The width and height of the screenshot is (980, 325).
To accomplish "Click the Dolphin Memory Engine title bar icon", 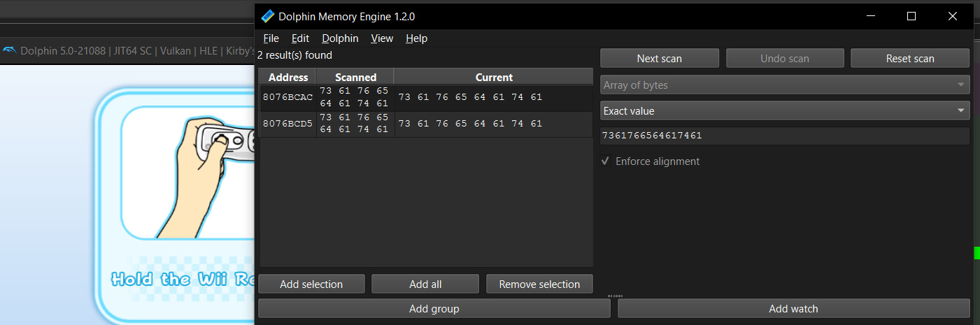I will 267,16.
